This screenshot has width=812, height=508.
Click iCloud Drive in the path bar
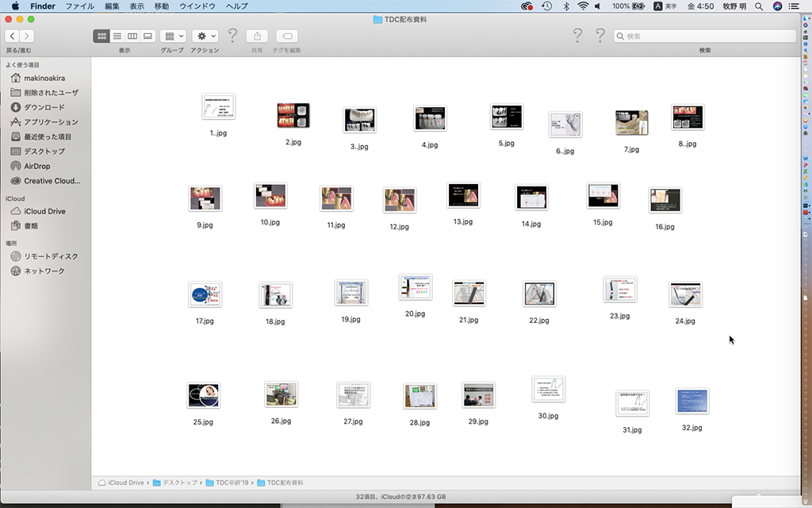(121, 483)
